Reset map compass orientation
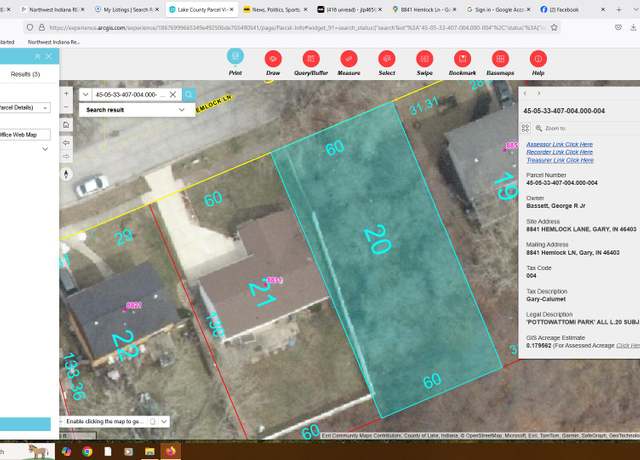Screen dimensions: 640x460 coord(66,174)
